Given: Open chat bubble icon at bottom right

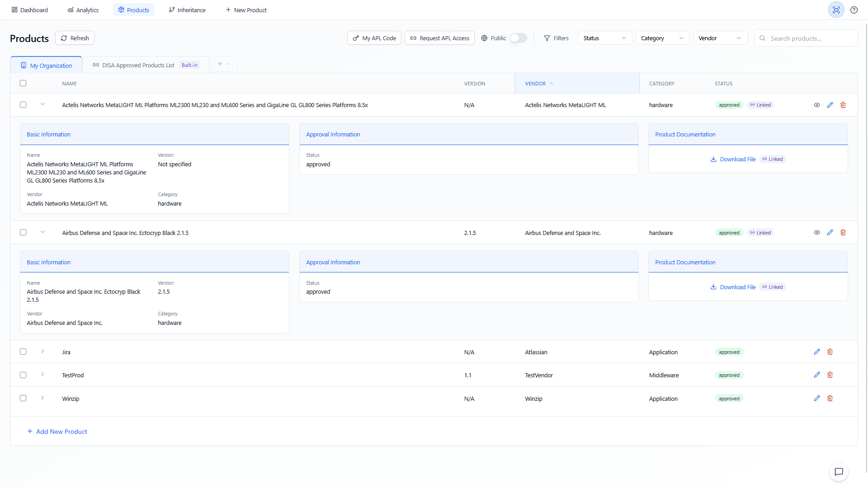Looking at the screenshot, I should pos(839,472).
